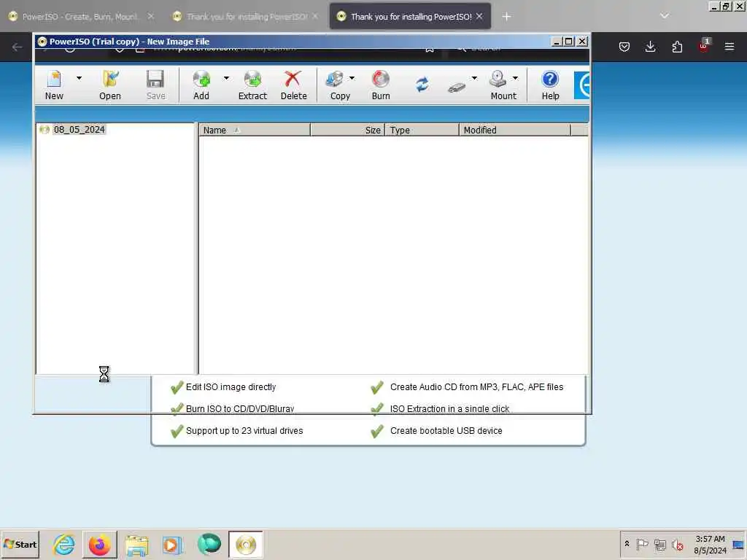
Task: Click Create bootable USB device text
Action: pyautogui.click(x=446, y=430)
